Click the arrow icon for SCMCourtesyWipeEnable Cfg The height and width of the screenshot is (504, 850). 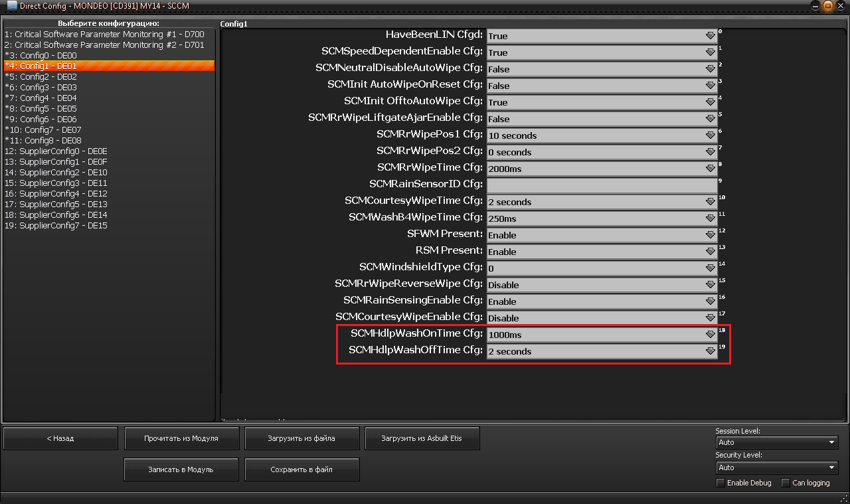(x=710, y=318)
